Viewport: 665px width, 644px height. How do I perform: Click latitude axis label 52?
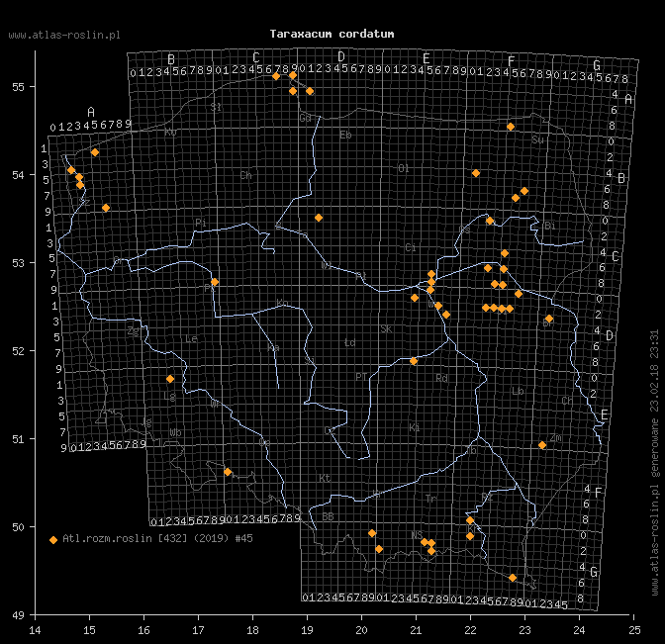point(18,351)
